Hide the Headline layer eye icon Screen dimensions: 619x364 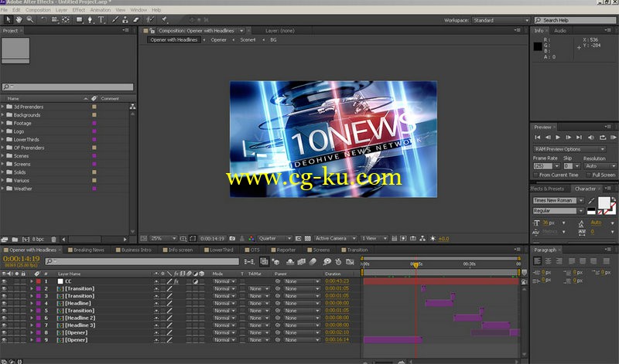4,303
